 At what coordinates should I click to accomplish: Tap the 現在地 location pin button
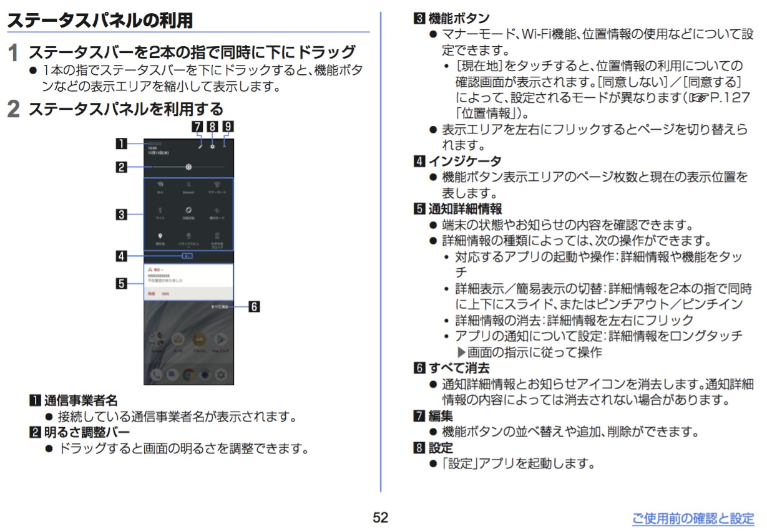coord(160,238)
